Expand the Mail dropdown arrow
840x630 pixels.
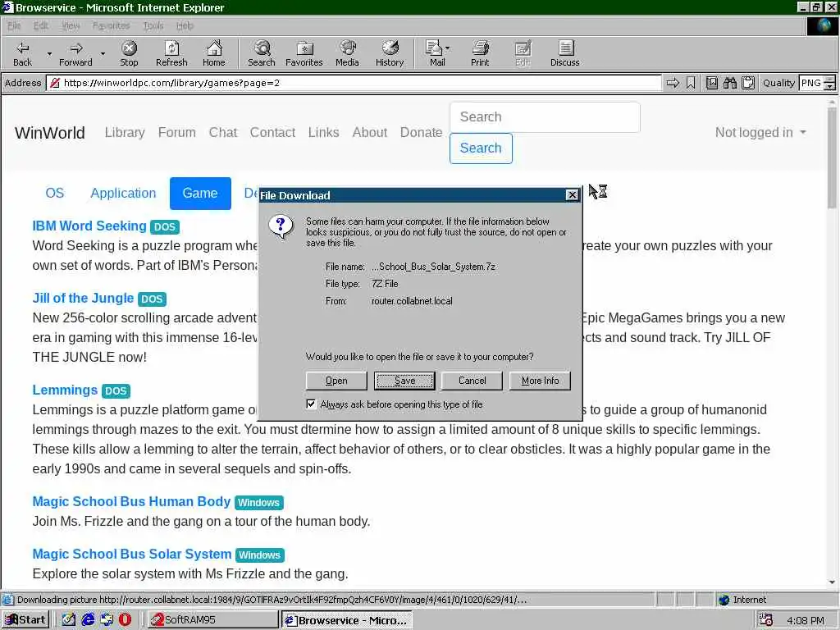click(447, 48)
